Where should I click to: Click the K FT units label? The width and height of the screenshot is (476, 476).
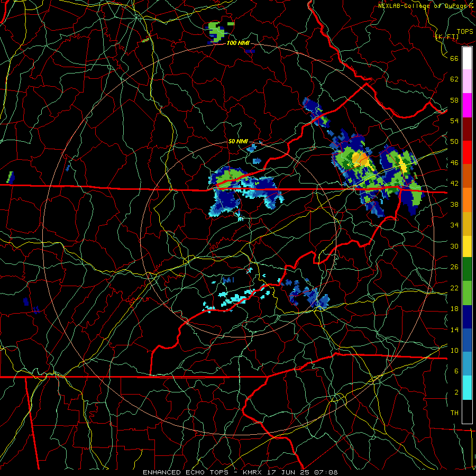447,37
